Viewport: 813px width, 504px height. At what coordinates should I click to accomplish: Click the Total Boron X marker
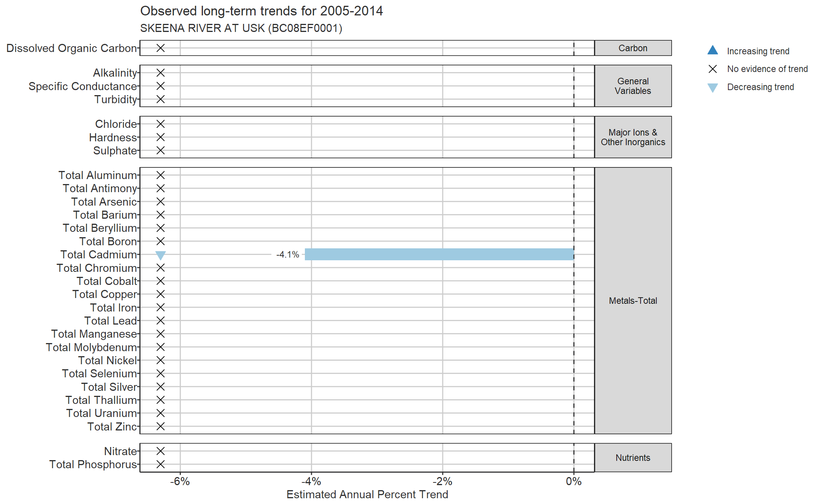coord(161,241)
